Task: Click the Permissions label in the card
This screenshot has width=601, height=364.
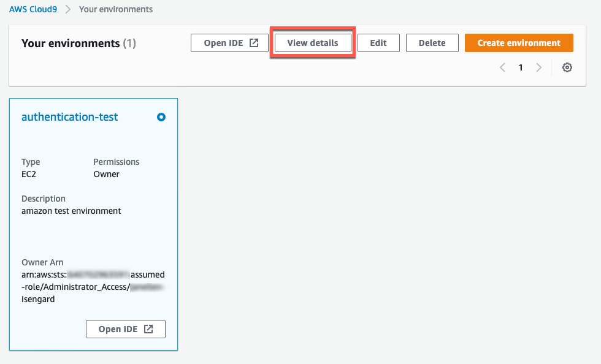Action: [x=116, y=162]
